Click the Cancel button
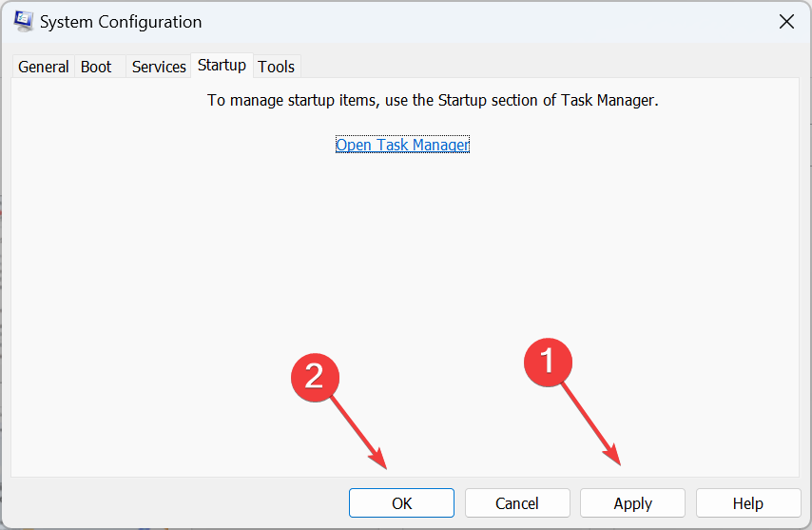The image size is (812, 530). click(517, 503)
